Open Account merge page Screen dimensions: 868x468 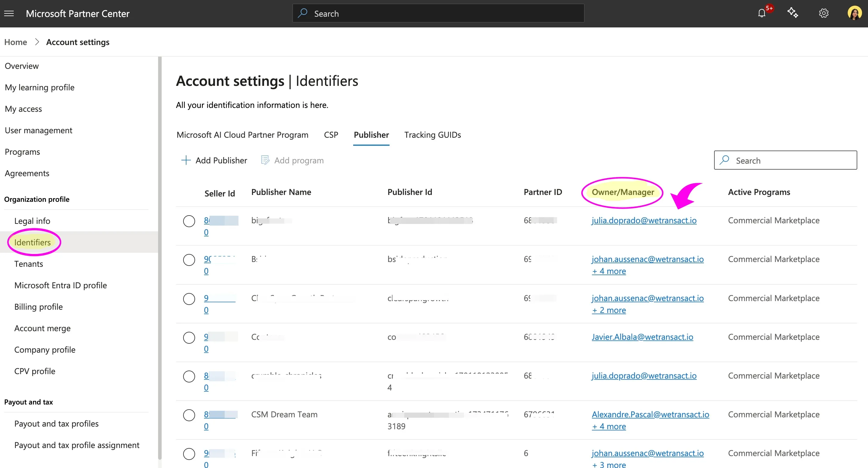pyautogui.click(x=42, y=328)
